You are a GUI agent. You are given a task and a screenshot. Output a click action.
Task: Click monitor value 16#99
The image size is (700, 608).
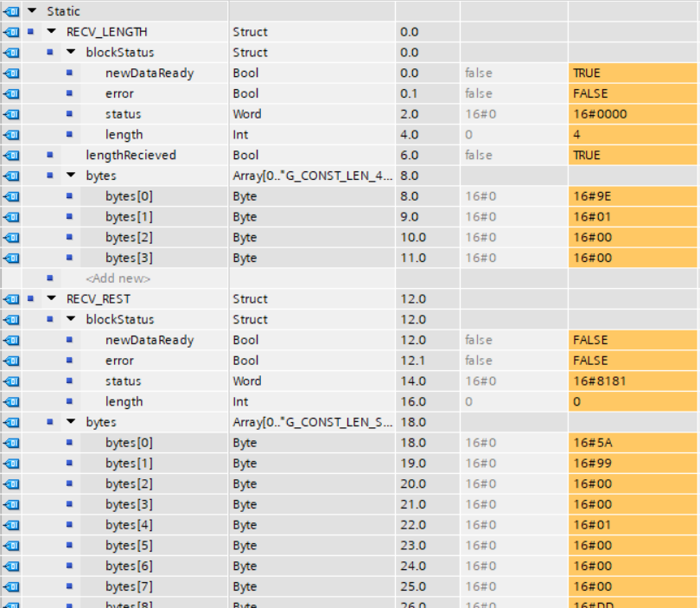633,464
